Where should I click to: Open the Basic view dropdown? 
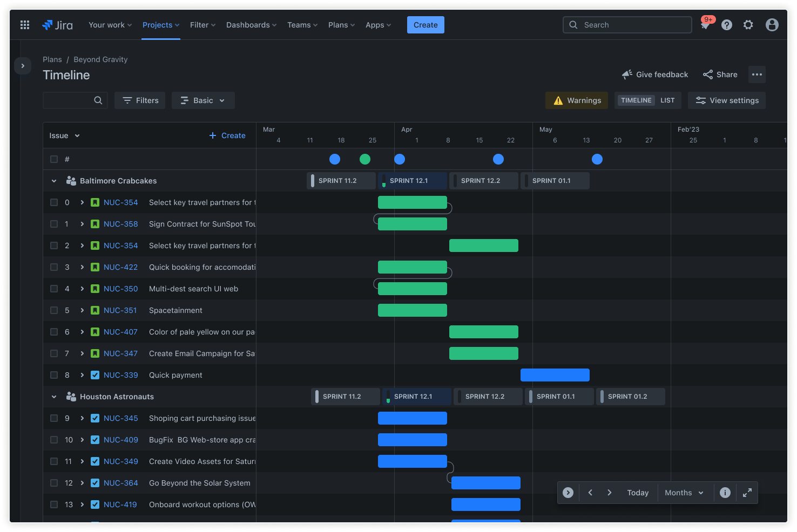[203, 100]
